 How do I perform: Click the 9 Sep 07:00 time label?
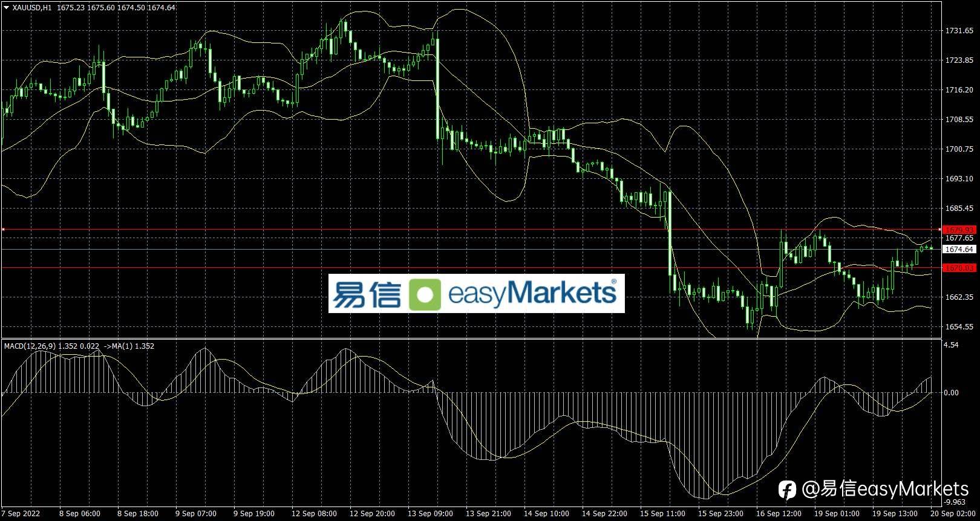(196, 514)
